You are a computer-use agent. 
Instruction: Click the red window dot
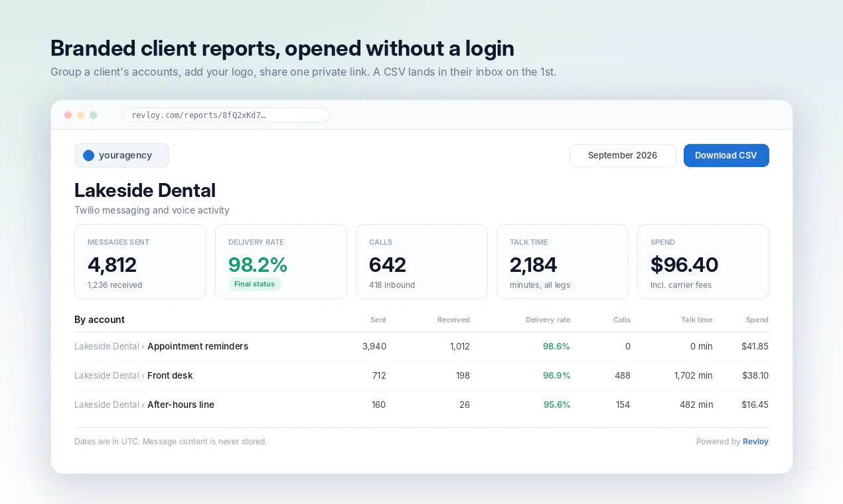(x=68, y=115)
